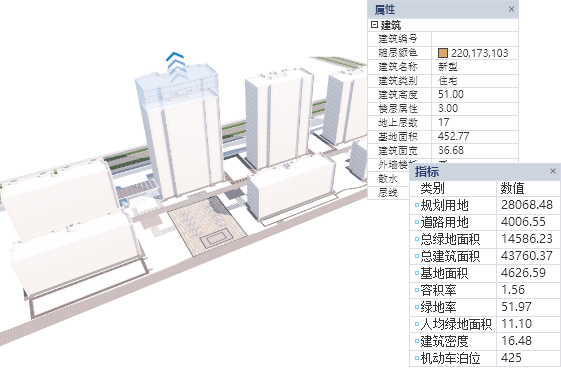Image resolution: width=561 pixels, height=370 pixels.
Task: Click the blue height-adjust chevron arrows above the tower
Action: [x=176, y=65]
